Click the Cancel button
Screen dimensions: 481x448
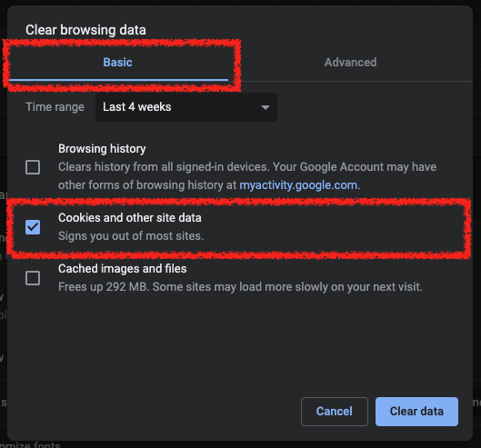click(x=335, y=412)
